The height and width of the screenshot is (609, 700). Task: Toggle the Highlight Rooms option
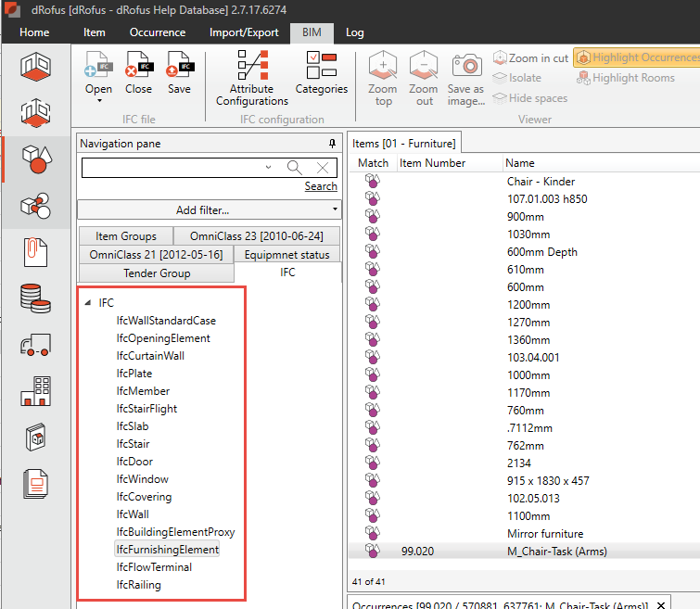pos(626,78)
